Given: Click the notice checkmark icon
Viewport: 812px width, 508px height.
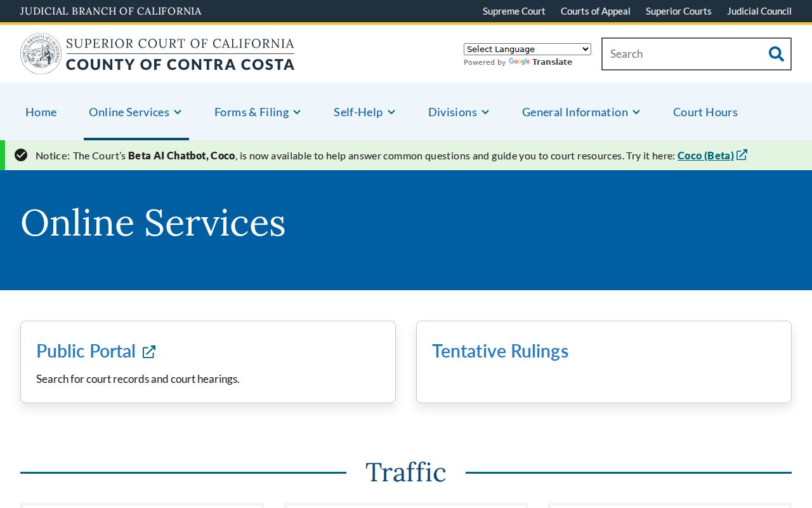Looking at the screenshot, I should click(21, 155).
